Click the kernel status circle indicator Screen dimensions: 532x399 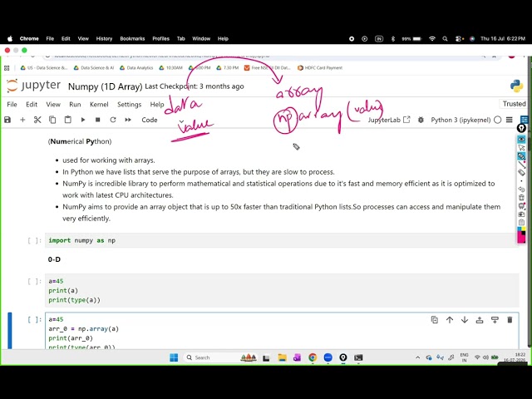click(497, 120)
